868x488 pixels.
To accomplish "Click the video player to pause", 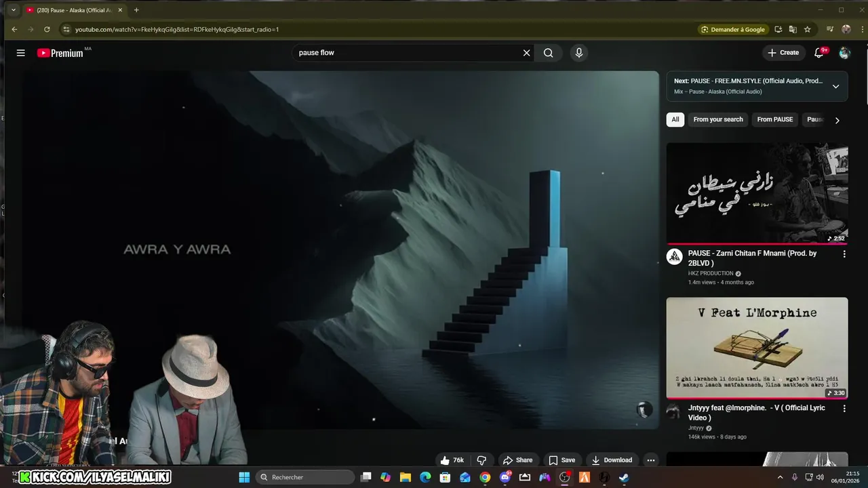I will point(341,250).
